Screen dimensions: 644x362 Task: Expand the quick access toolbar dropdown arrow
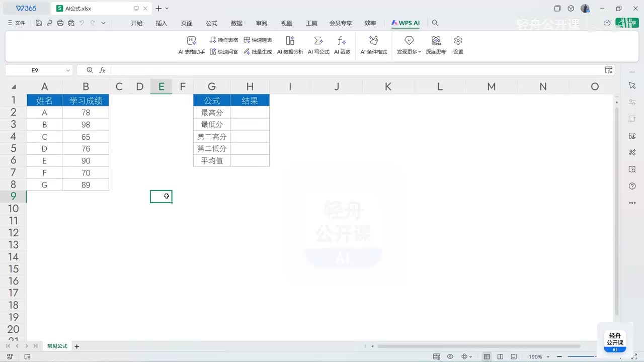coord(103,23)
